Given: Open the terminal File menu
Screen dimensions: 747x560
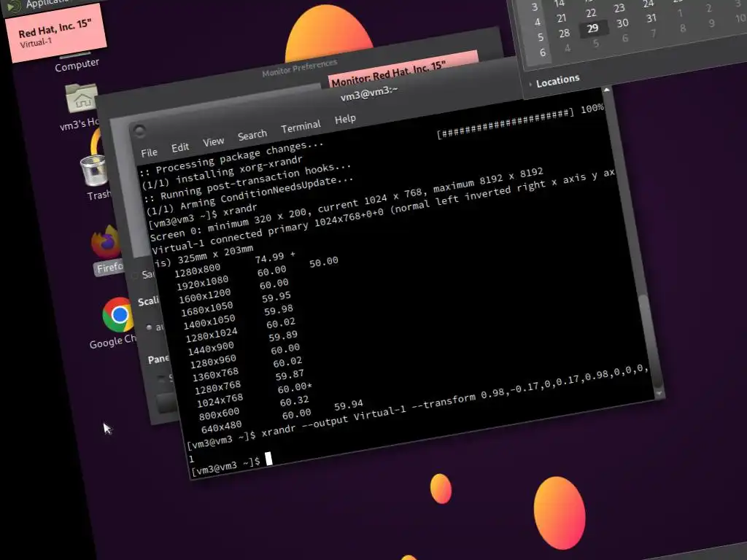Looking at the screenshot, I should (x=149, y=152).
